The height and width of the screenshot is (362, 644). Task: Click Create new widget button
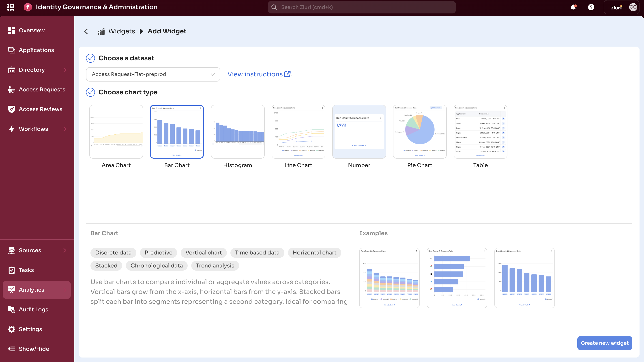[x=605, y=343]
